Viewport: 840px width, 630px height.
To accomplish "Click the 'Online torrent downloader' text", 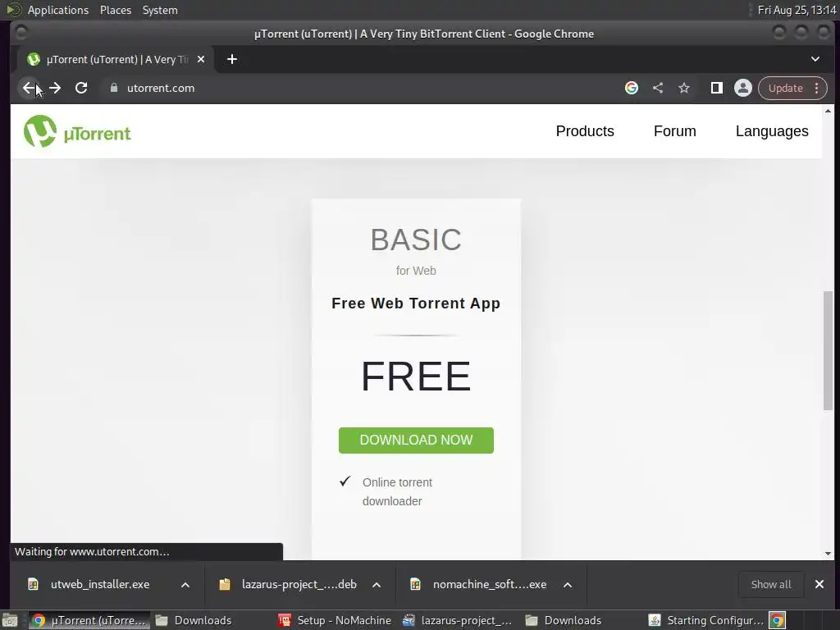I will 398,492.
